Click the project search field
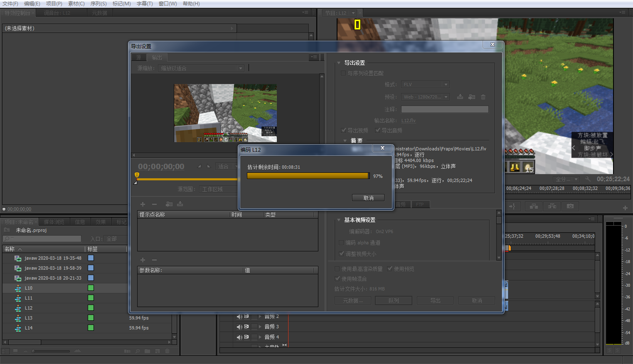633x364 pixels. pyautogui.click(x=42, y=239)
